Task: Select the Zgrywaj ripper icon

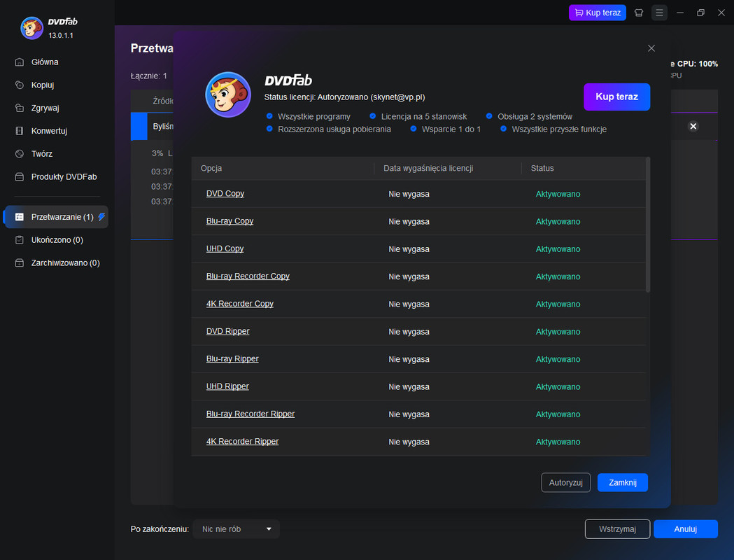Action: (19, 108)
